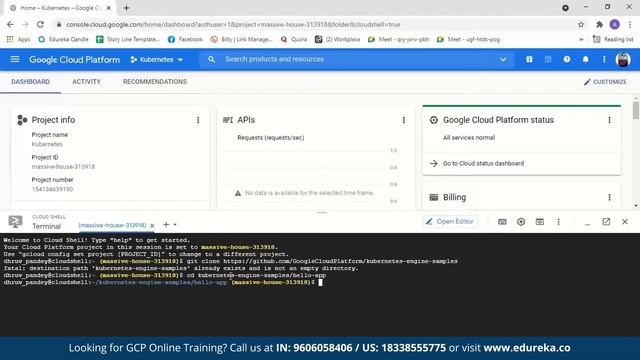Expand the Kubernetes project selector
Image resolution: width=640 pixels, height=360 pixels.
(x=156, y=60)
